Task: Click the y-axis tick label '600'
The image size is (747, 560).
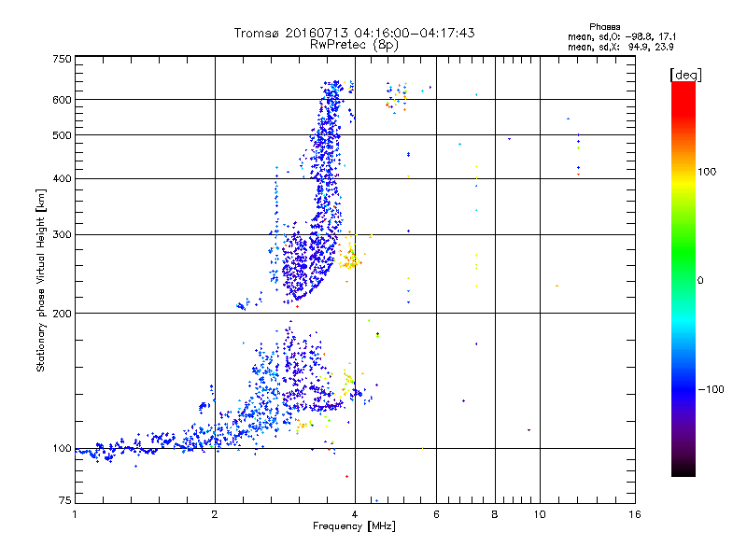Action: [62, 100]
